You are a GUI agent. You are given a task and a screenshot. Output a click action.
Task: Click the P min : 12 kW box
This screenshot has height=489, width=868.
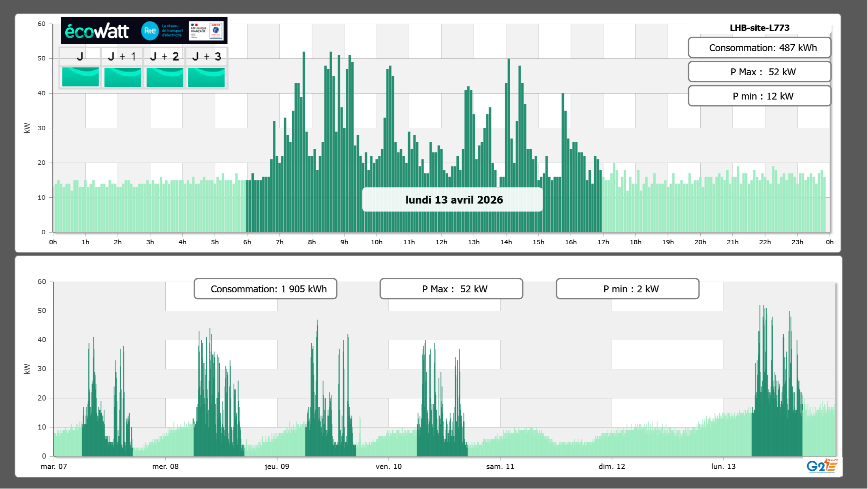(x=759, y=96)
